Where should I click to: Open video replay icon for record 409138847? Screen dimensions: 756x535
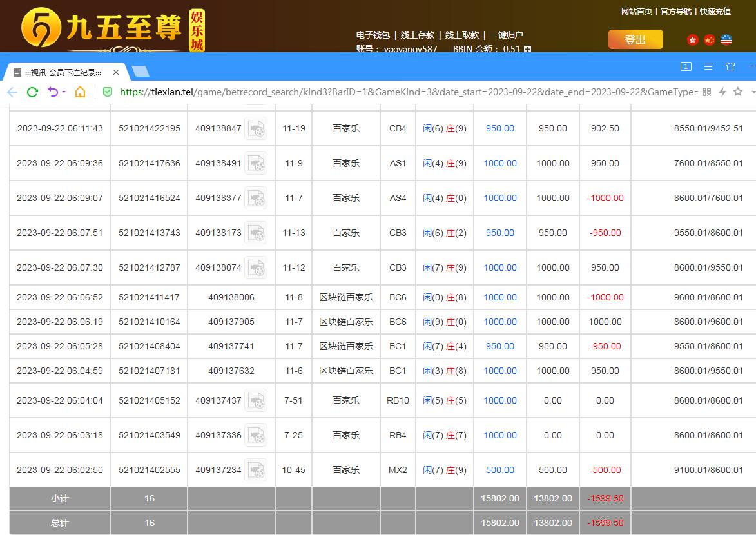(257, 128)
